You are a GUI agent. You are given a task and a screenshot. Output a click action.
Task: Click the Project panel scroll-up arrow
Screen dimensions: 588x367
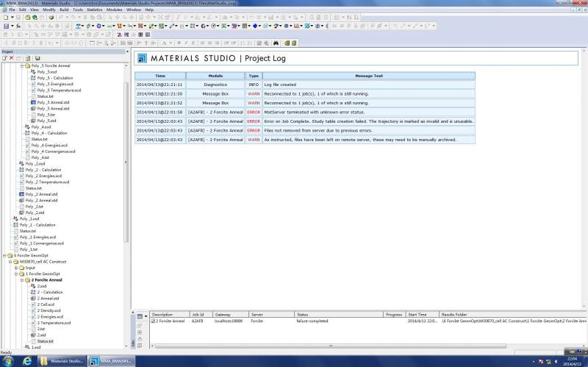click(126, 65)
